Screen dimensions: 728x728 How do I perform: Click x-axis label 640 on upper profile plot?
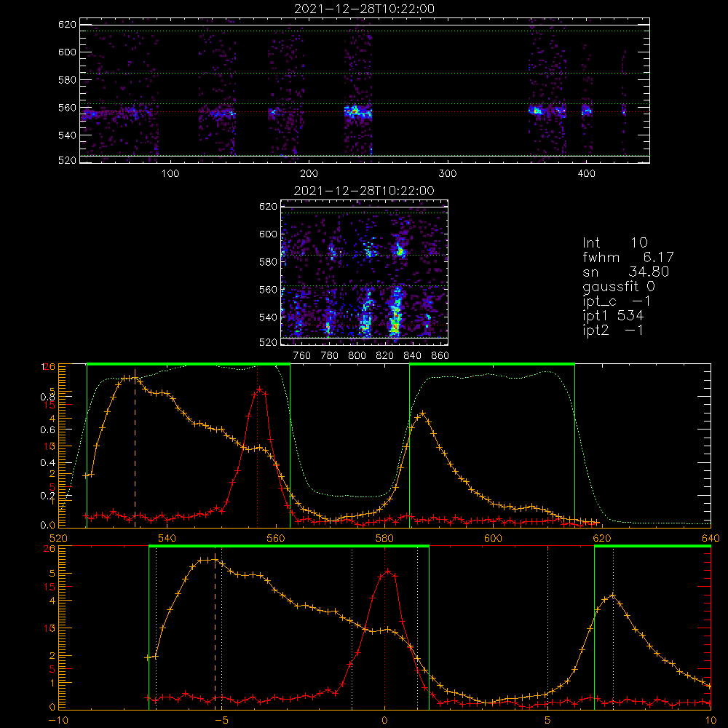pos(711,538)
